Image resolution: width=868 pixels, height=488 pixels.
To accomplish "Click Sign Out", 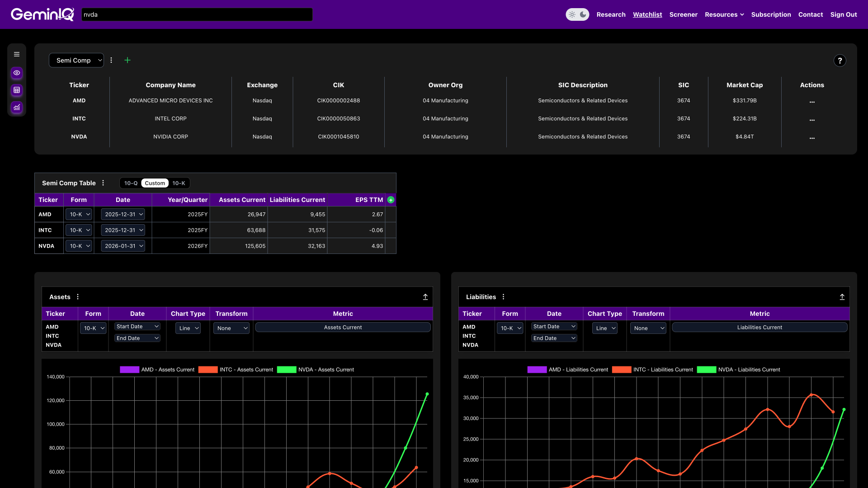I will tap(844, 14).
